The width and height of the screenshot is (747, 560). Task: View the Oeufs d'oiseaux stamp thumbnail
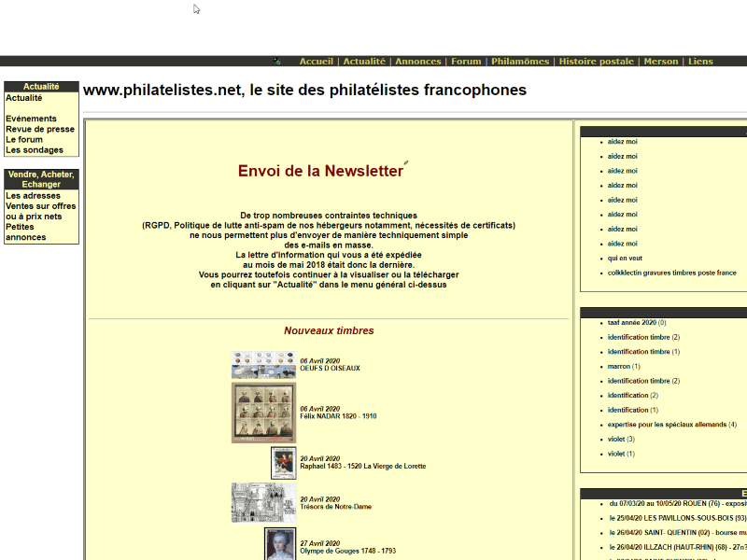pyautogui.click(x=264, y=365)
